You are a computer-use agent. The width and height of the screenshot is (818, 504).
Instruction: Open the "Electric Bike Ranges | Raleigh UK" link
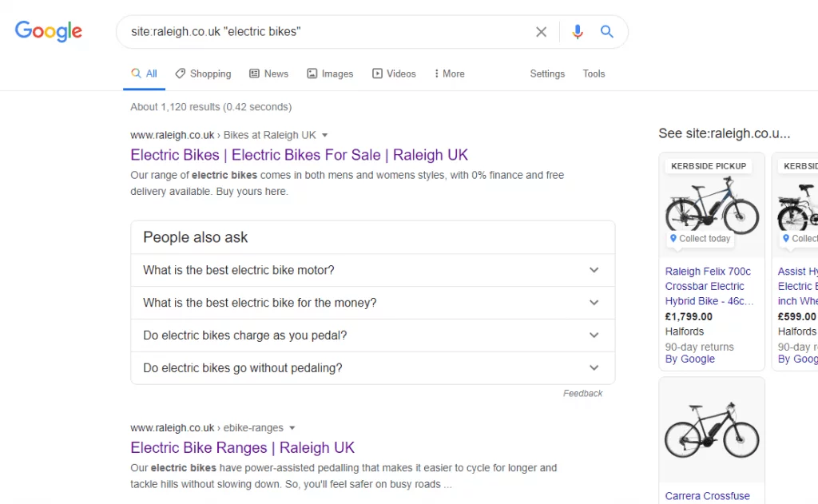tap(242, 447)
